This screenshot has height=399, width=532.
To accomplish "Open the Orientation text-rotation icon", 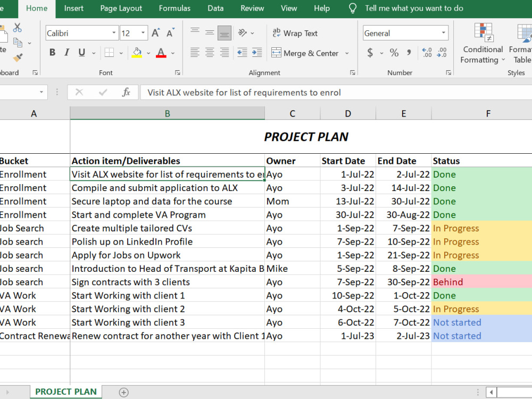I will click(242, 33).
